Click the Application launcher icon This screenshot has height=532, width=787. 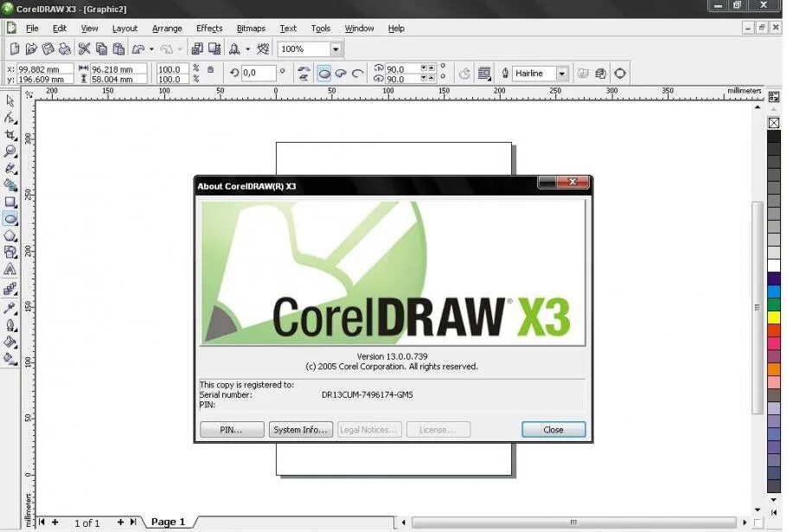(234, 48)
